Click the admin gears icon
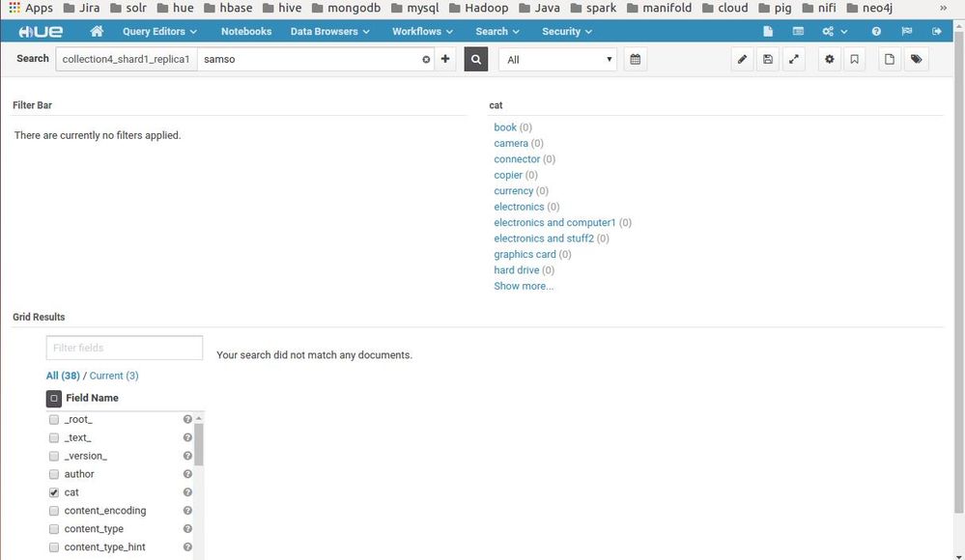 tap(828, 32)
